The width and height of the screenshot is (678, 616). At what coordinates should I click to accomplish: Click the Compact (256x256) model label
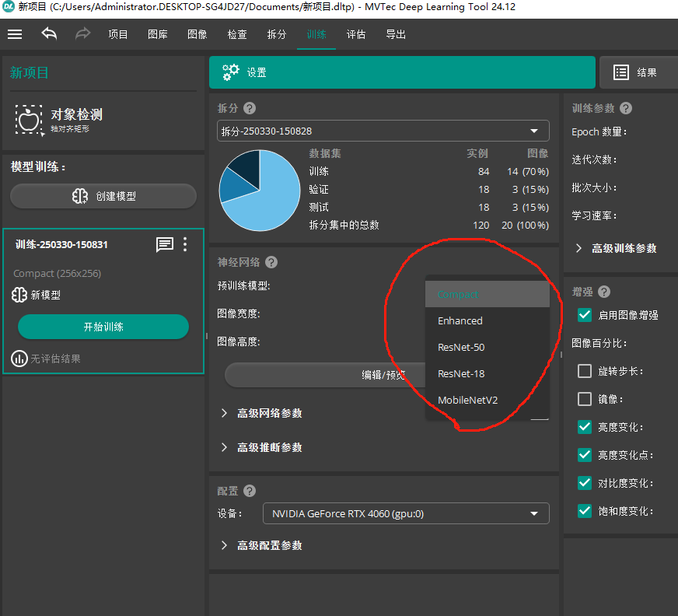pos(57,274)
